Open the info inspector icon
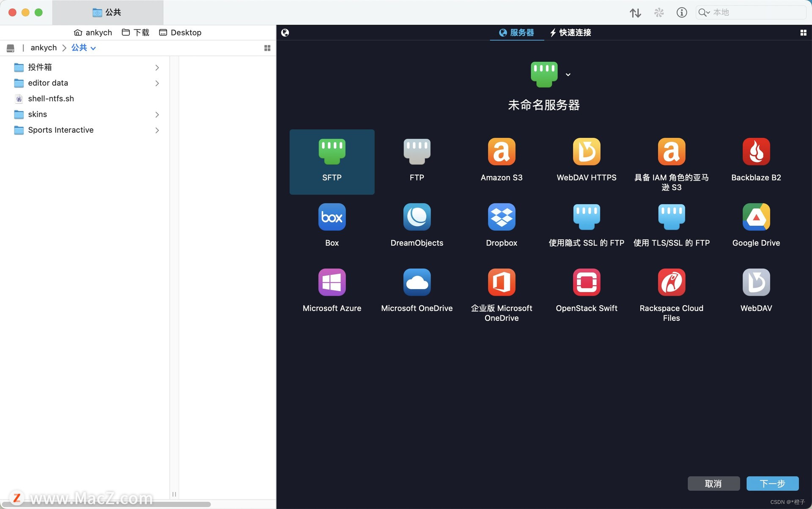Image resolution: width=812 pixels, height=509 pixels. 682,13
